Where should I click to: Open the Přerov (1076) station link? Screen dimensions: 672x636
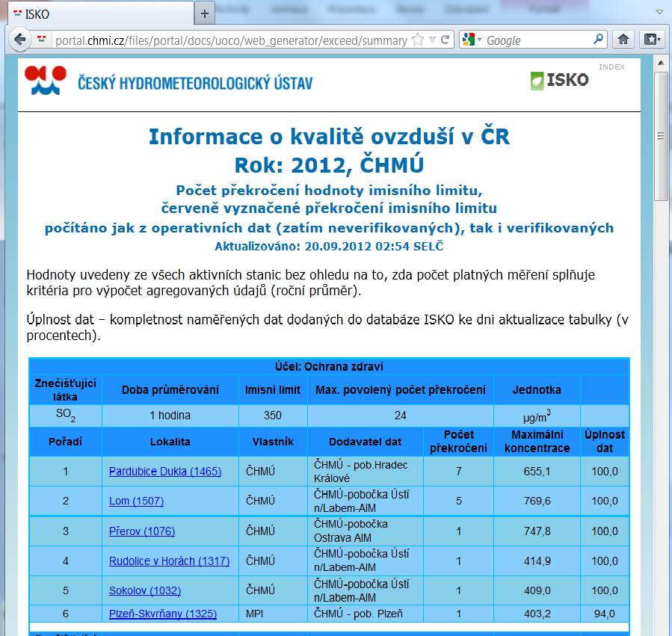(x=142, y=531)
